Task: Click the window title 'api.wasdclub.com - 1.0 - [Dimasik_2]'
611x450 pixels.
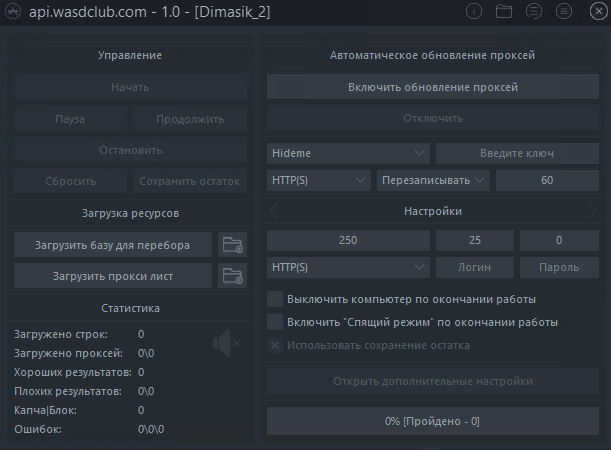Action: [149, 12]
